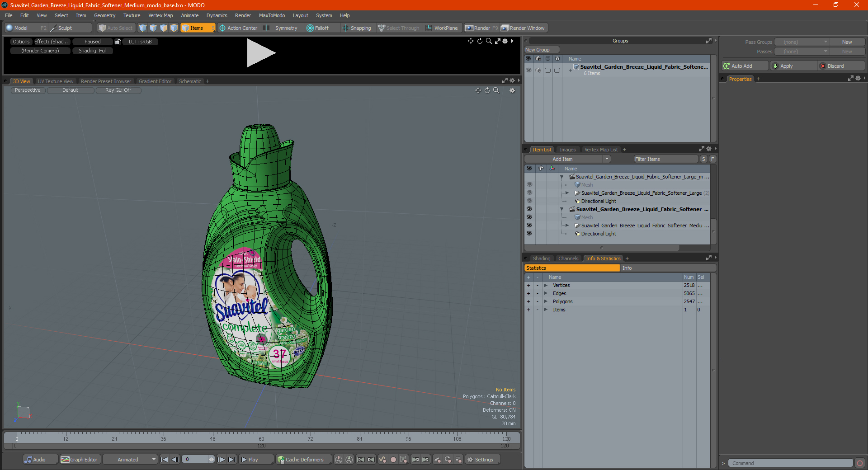
Task: Switch to UV Texture View tab
Action: click(x=55, y=81)
